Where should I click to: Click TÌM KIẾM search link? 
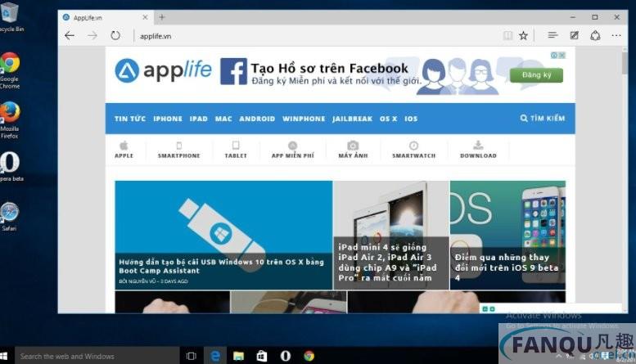click(543, 118)
